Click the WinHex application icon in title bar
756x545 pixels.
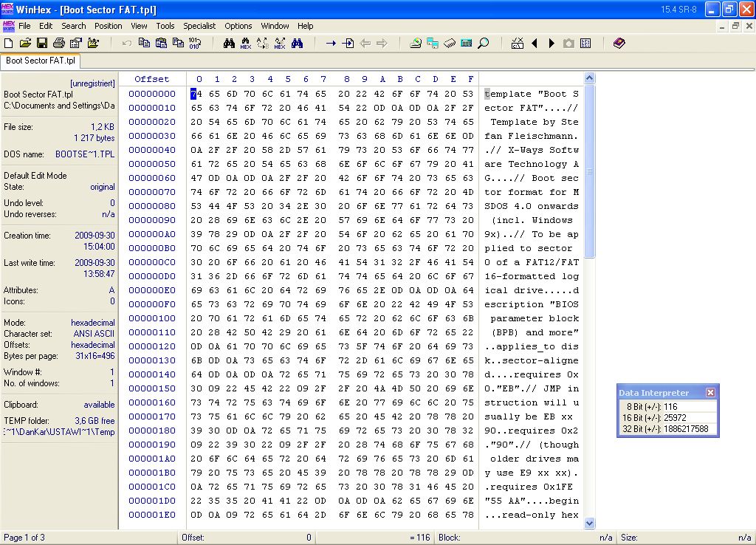[x=7, y=9]
